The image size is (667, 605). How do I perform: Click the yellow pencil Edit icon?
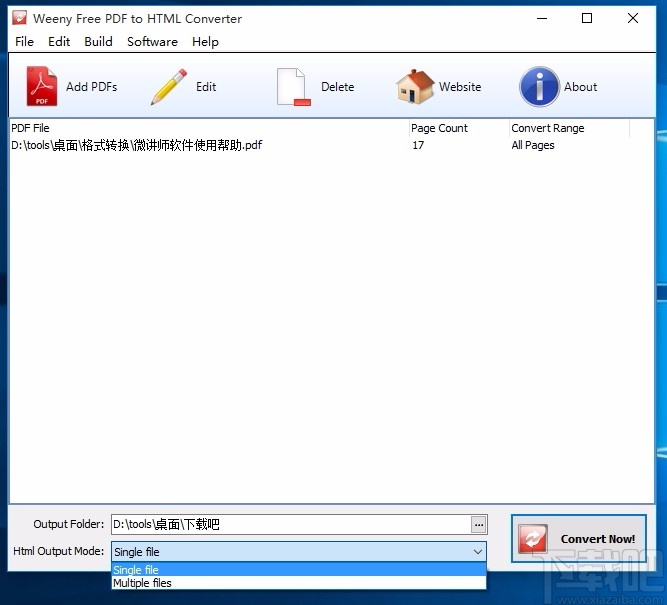tap(169, 87)
